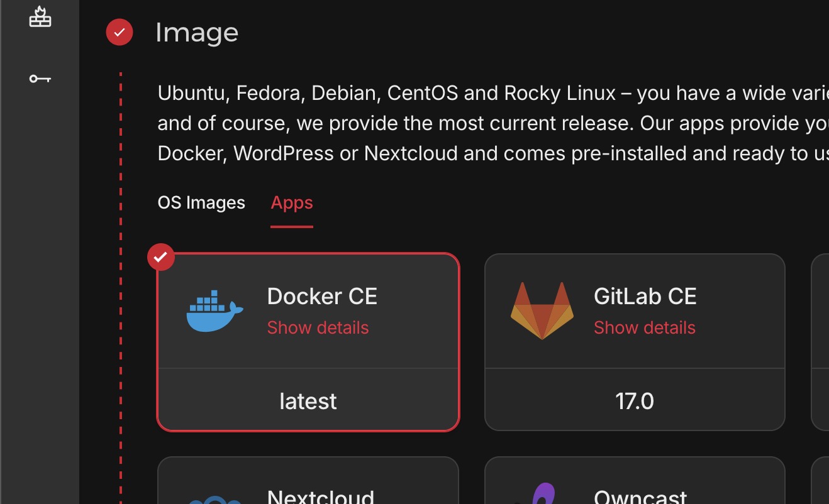This screenshot has width=829, height=504.
Task: Click the red Image step checkmark circle
Action: click(120, 32)
